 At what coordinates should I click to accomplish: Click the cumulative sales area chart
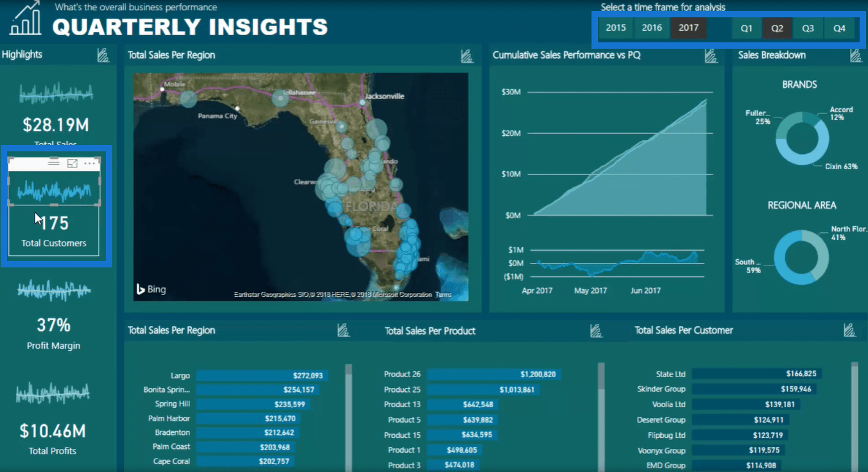pos(620,157)
